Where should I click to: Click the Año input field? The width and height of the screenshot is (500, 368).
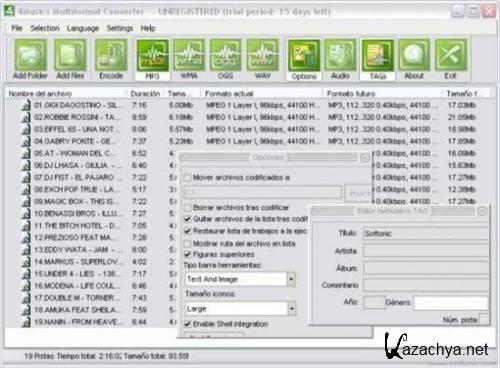374,302
